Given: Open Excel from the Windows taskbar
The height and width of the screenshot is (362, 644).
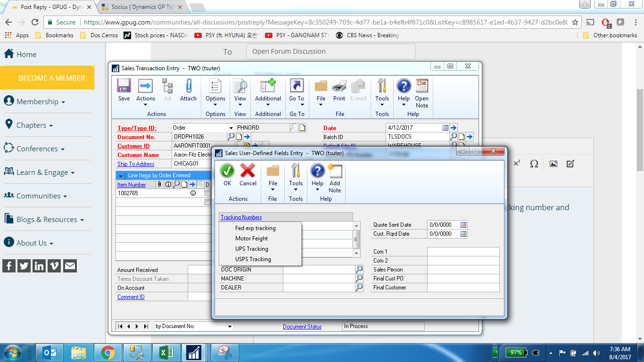Looking at the screenshot, I should click(166, 352).
